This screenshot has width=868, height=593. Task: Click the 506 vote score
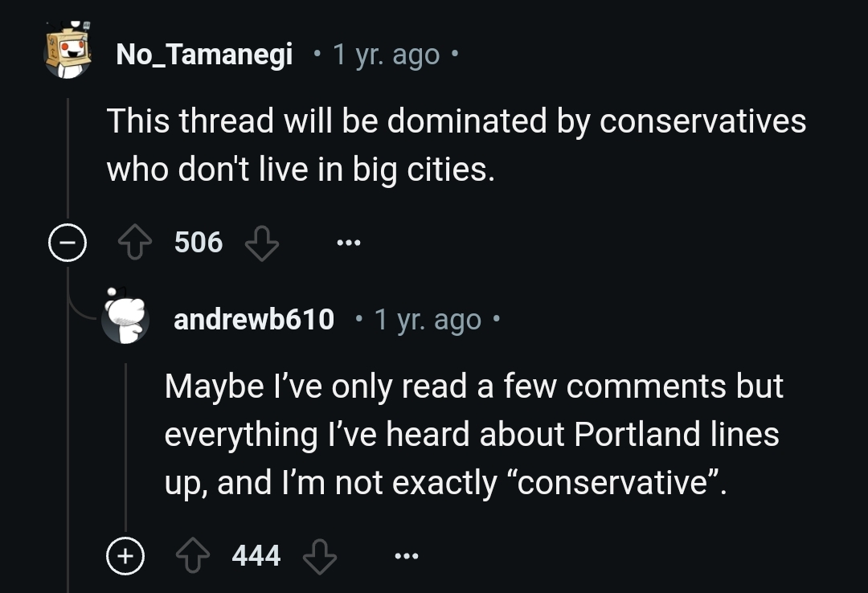pos(199,243)
